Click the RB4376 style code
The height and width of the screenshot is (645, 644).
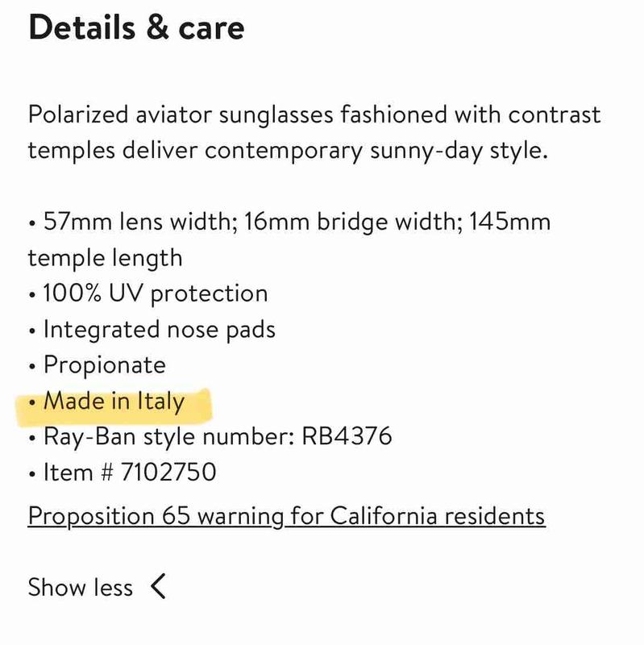(x=346, y=437)
